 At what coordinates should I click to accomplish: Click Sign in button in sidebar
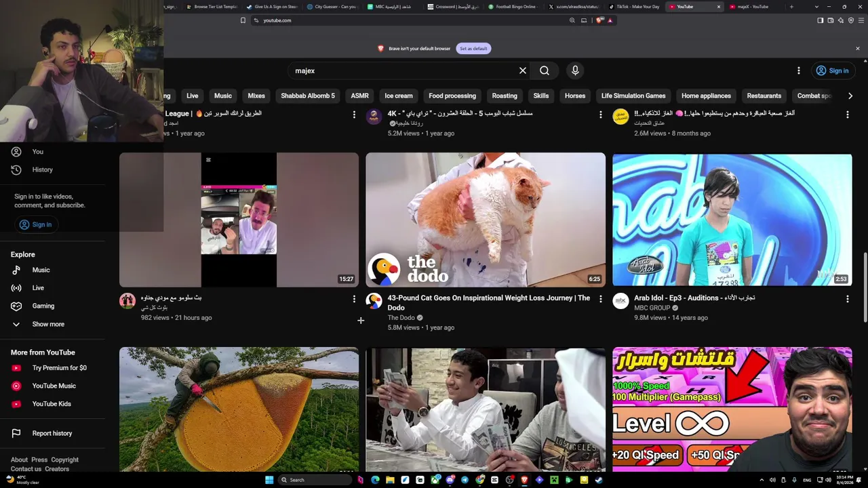point(35,224)
